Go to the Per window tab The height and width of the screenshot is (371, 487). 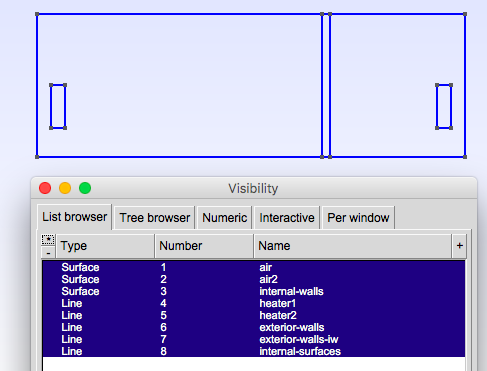click(x=358, y=218)
